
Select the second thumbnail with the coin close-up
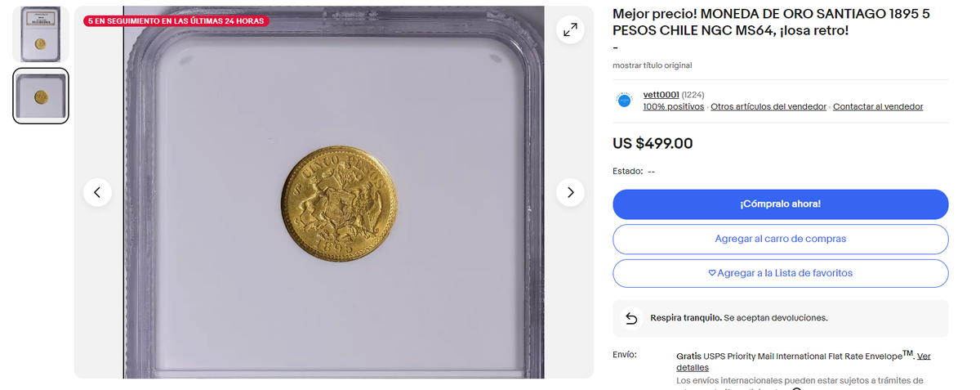point(40,96)
